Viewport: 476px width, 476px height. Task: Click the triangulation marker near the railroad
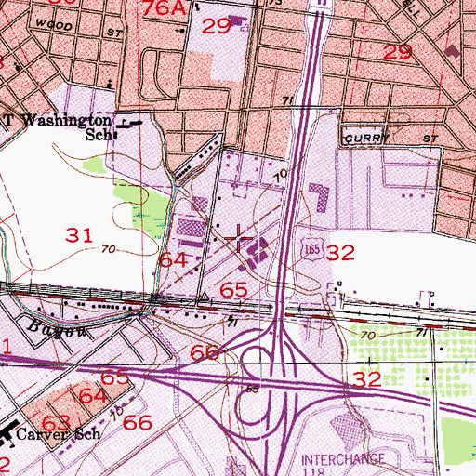(205, 297)
